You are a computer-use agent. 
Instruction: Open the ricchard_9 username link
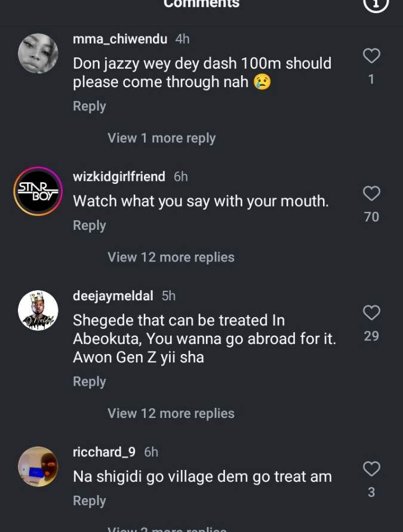coord(104,452)
